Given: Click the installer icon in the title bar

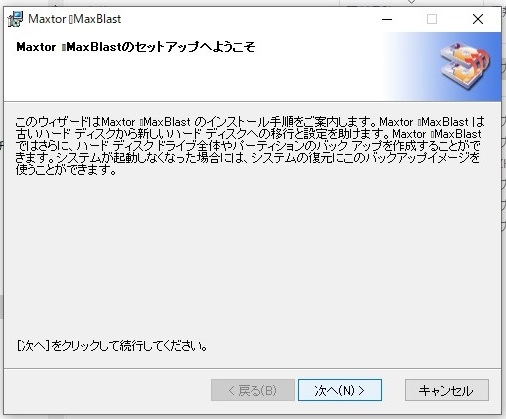Looking at the screenshot, I should pyautogui.click(x=15, y=19).
